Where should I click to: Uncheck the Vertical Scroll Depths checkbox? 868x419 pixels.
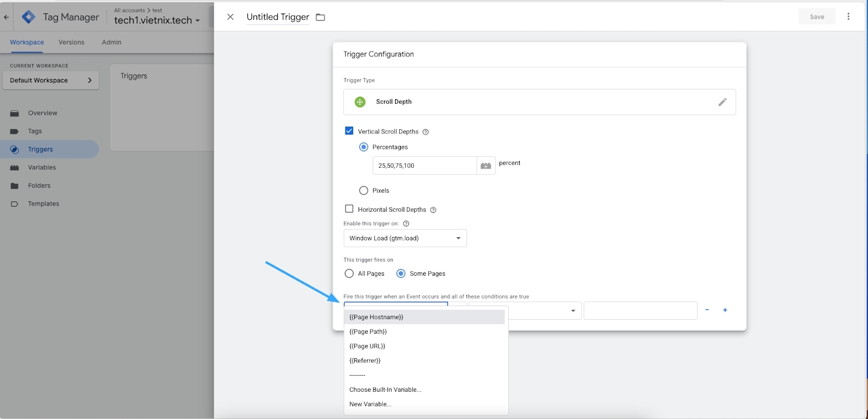point(349,131)
